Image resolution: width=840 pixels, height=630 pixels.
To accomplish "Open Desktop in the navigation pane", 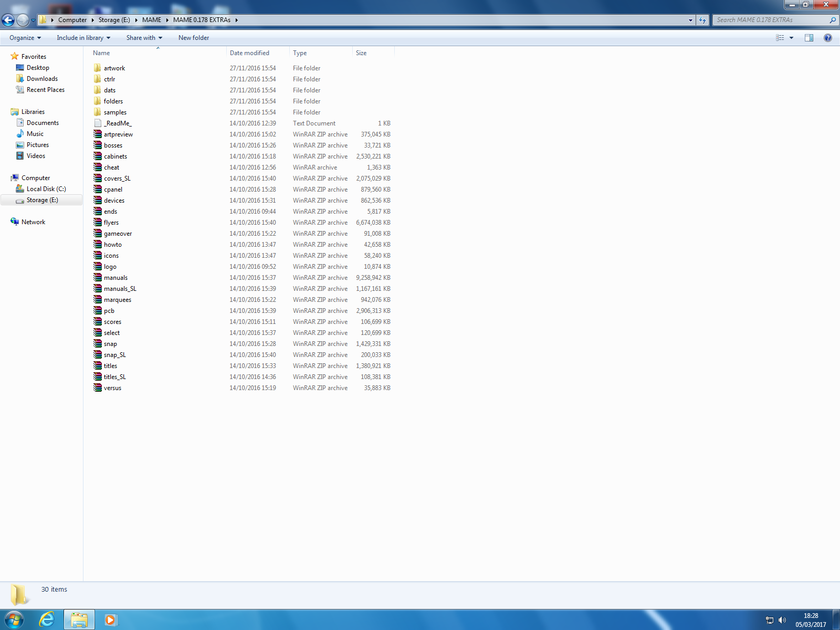I will pyautogui.click(x=38, y=68).
